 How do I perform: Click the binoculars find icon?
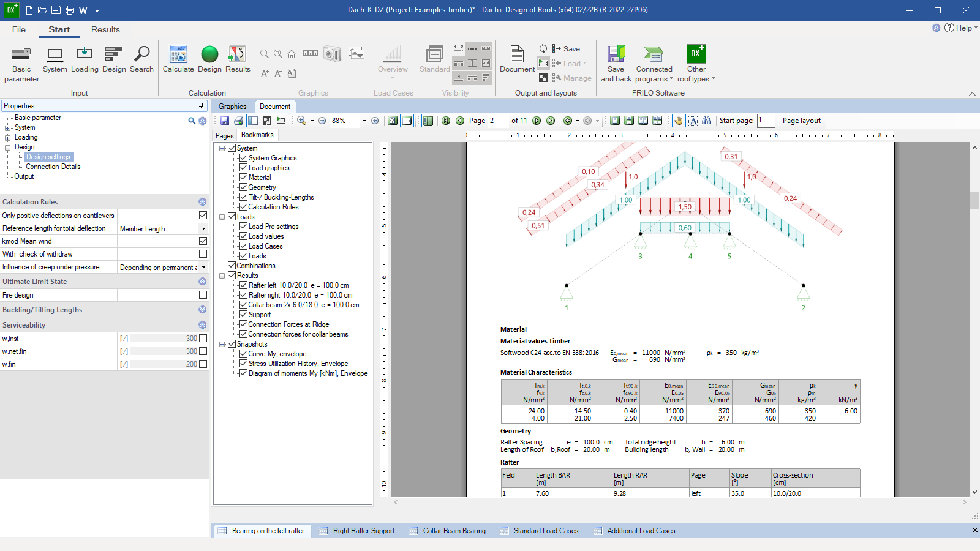click(707, 121)
